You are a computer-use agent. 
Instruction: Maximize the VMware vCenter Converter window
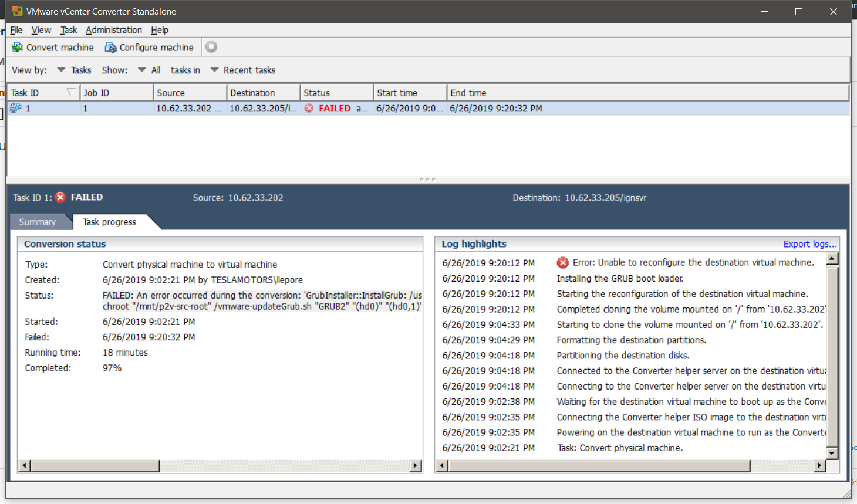(x=799, y=11)
